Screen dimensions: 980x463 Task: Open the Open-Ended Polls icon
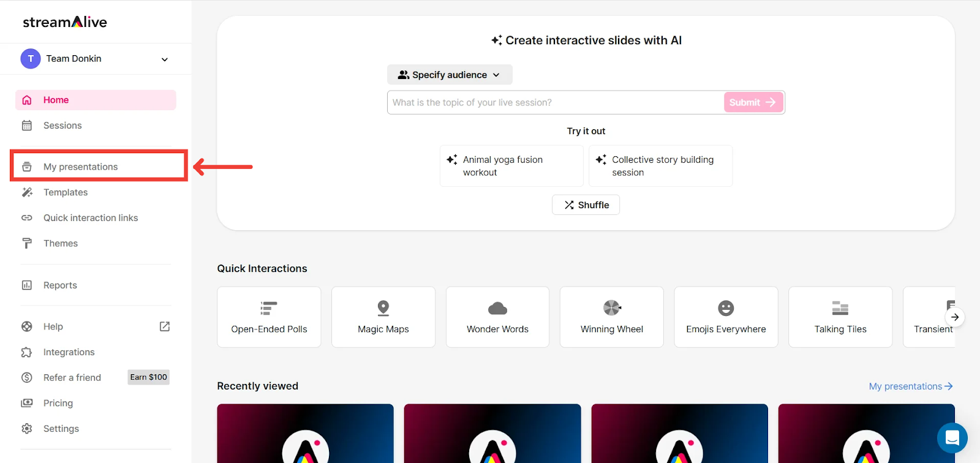click(x=269, y=308)
